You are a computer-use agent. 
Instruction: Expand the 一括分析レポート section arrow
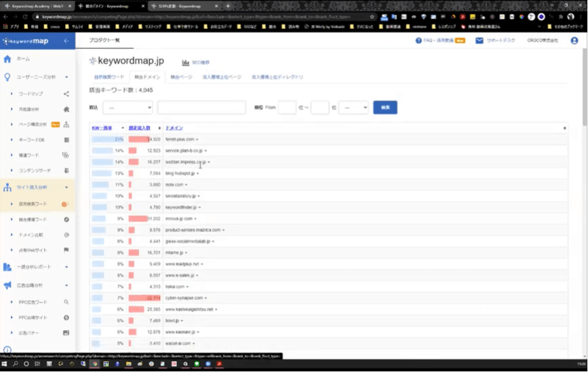click(x=66, y=267)
